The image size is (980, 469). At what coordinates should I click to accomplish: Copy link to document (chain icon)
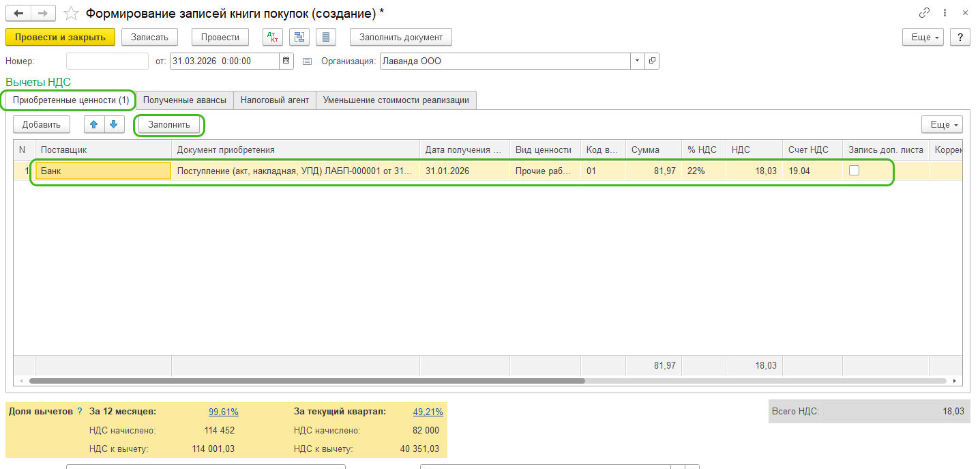[925, 13]
